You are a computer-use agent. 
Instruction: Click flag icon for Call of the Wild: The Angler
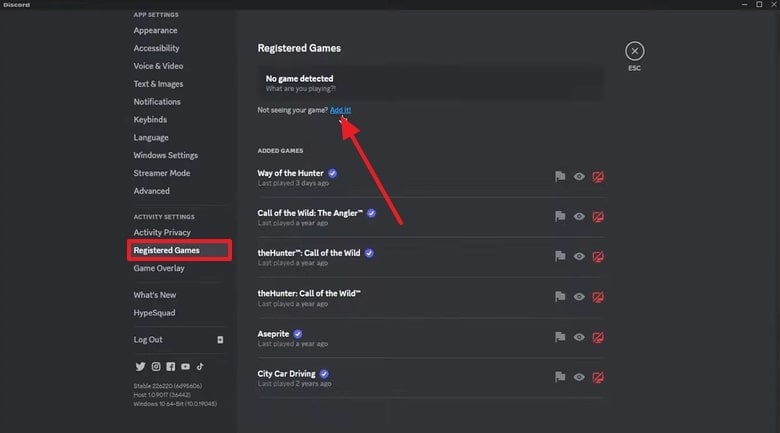point(560,216)
